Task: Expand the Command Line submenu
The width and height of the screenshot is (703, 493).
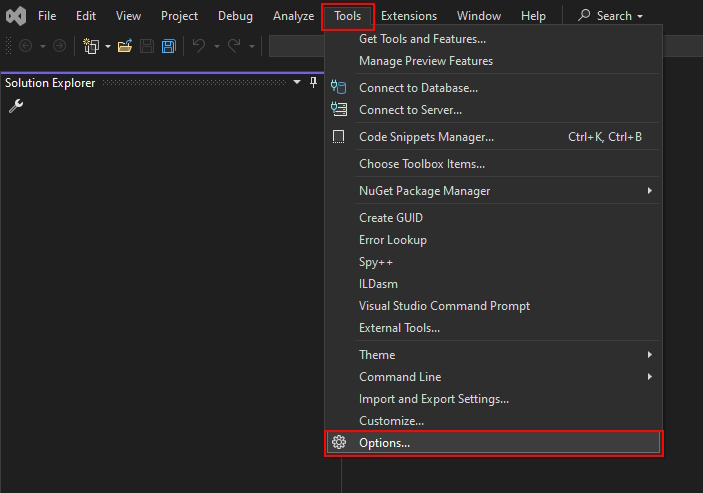Action: (x=650, y=377)
